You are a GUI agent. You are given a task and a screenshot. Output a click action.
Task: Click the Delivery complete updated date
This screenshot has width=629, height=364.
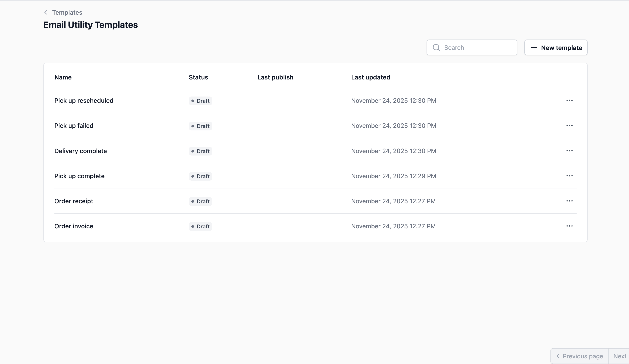(394, 151)
